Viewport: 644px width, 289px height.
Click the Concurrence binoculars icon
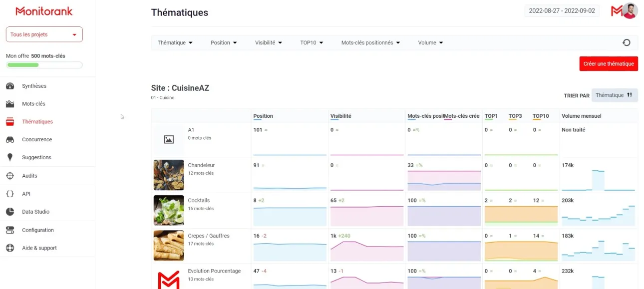tap(10, 140)
